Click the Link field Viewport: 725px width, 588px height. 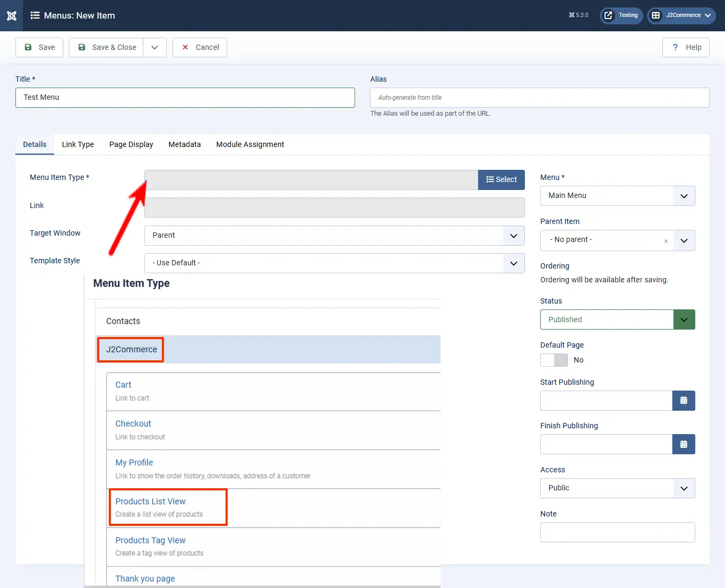point(334,207)
